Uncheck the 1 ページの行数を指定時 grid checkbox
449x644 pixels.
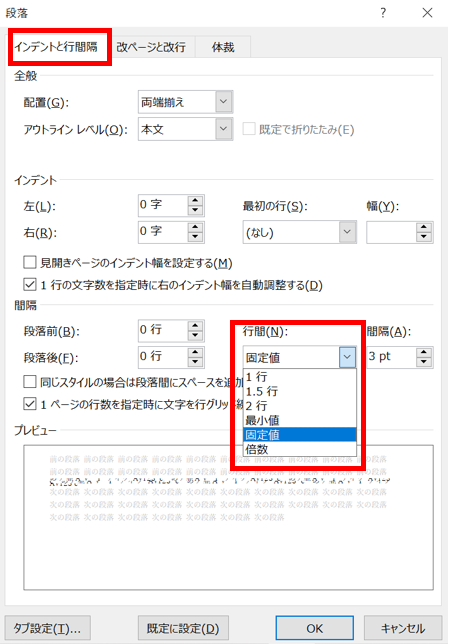tap(30, 404)
